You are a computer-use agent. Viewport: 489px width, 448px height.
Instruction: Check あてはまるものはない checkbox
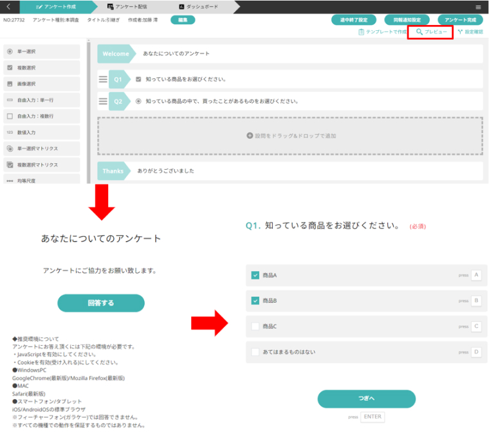(x=255, y=352)
